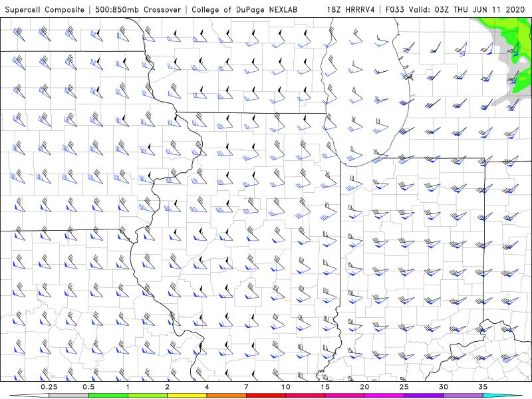Click the legend value label '25'
The image size is (532, 399).
coord(404,387)
